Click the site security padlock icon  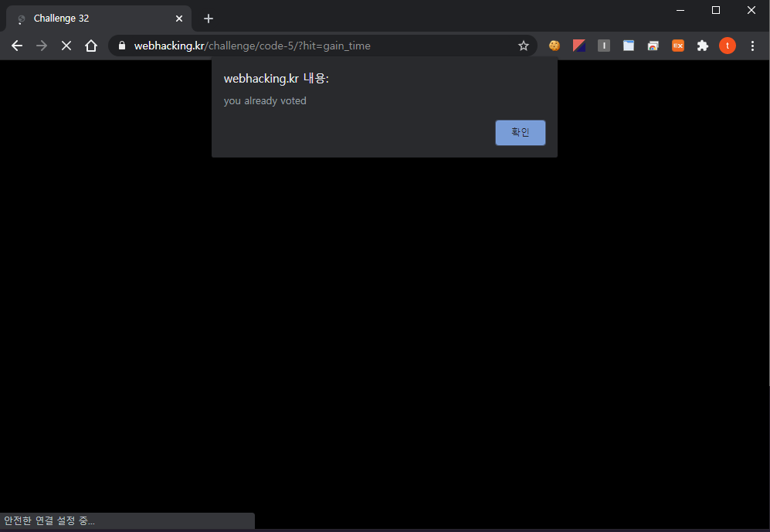[x=120, y=46]
